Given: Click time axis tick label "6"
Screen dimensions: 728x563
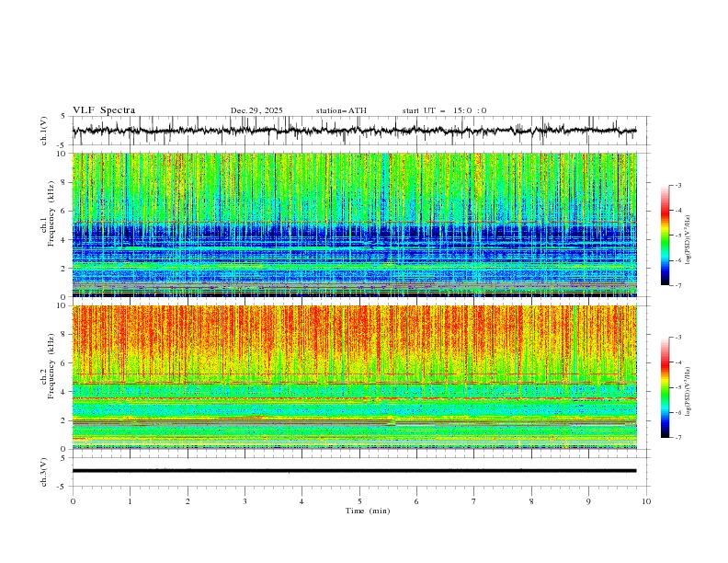Looking at the screenshot, I should click(x=416, y=501).
